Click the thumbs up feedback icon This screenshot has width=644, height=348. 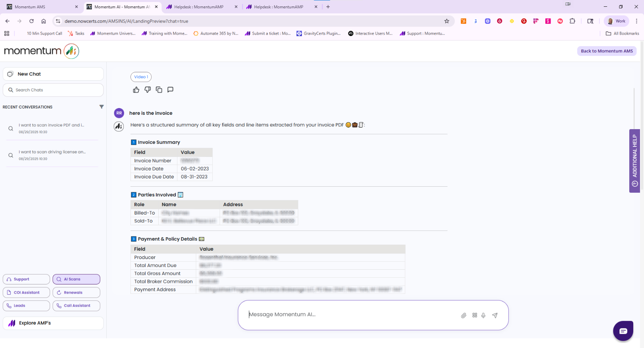(136, 90)
